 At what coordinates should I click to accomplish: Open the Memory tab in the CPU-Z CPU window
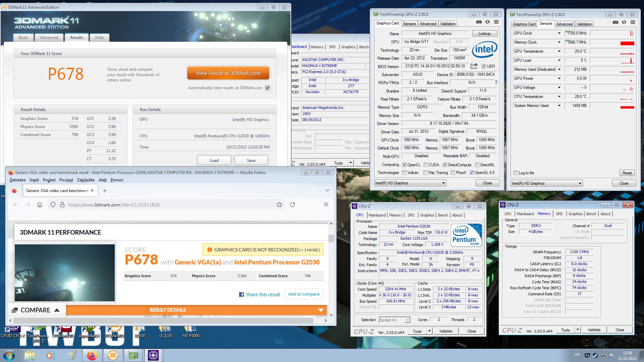(x=396, y=215)
